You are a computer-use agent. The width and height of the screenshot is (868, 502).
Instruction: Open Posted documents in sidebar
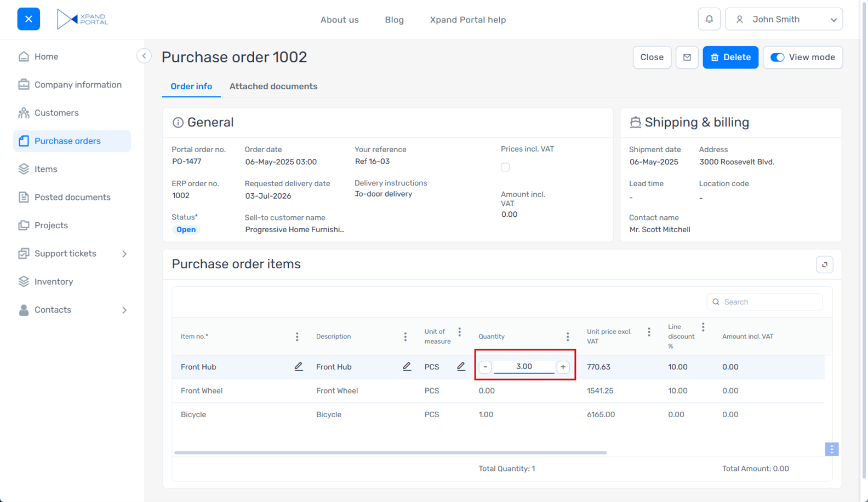72,197
